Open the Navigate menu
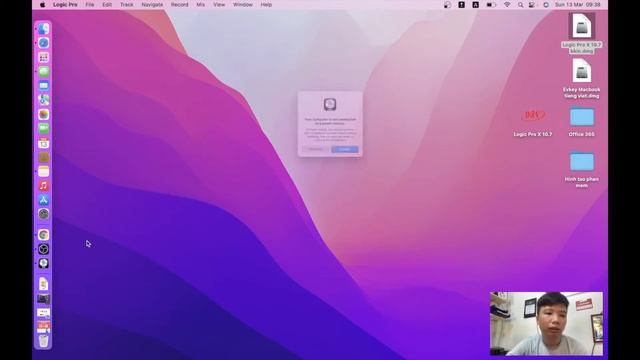The width and height of the screenshot is (640, 360). click(x=152, y=5)
